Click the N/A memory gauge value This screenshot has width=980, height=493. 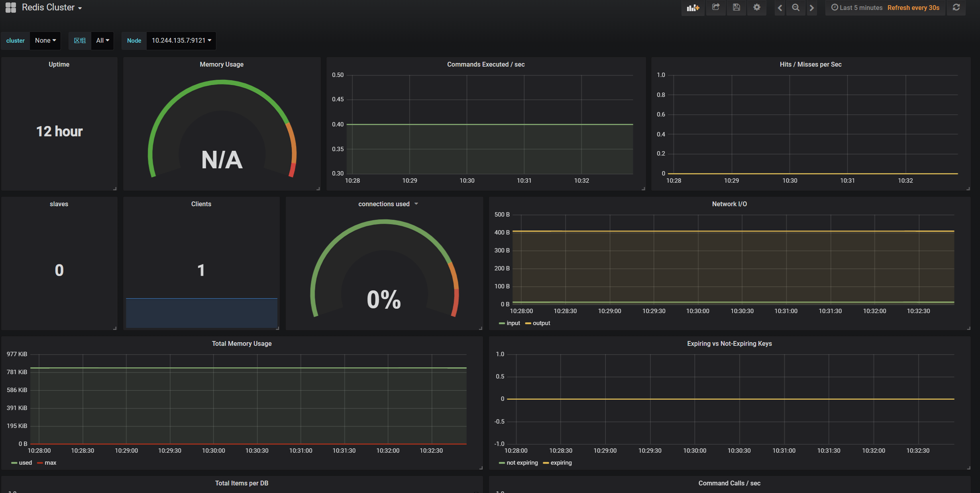222,160
